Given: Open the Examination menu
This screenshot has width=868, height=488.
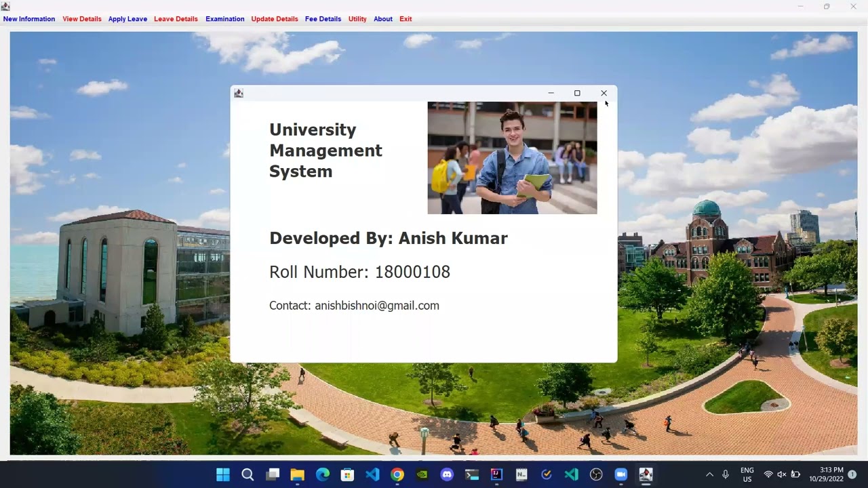Looking at the screenshot, I should pyautogui.click(x=225, y=19).
